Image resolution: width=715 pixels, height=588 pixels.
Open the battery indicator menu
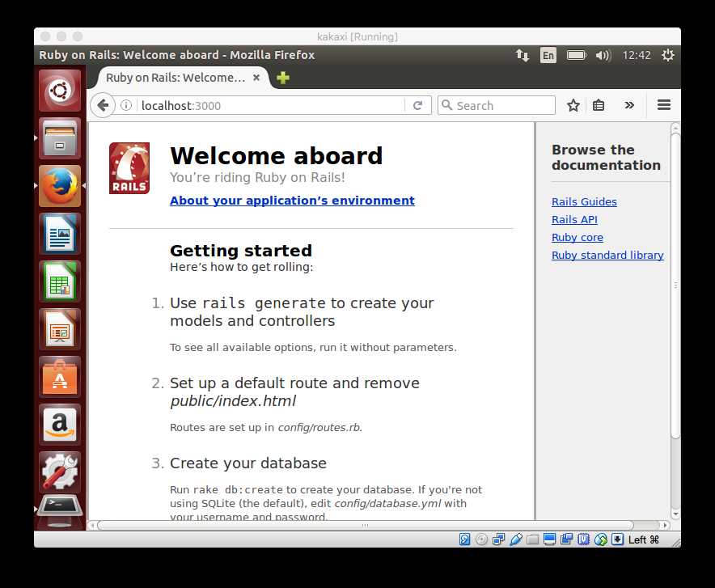point(577,56)
